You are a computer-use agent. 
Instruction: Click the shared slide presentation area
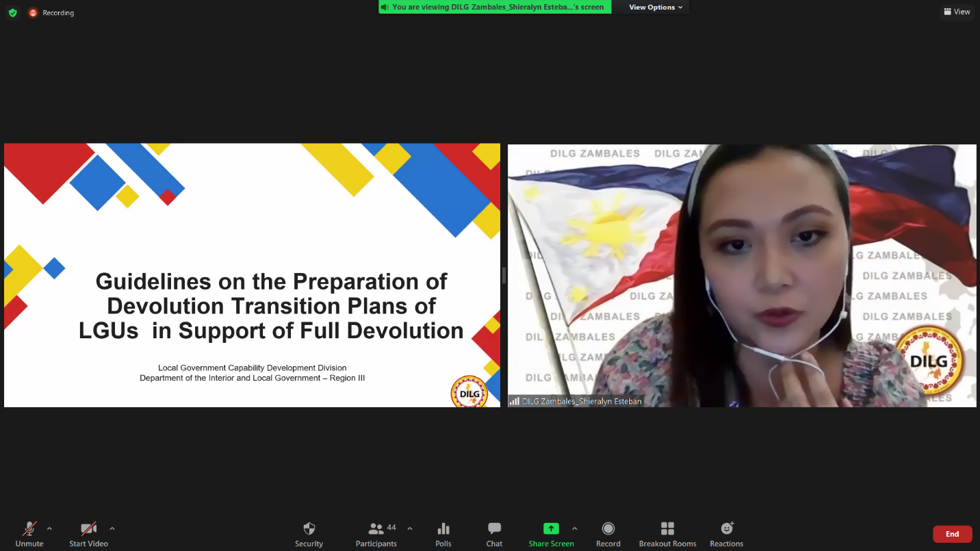coord(252,275)
